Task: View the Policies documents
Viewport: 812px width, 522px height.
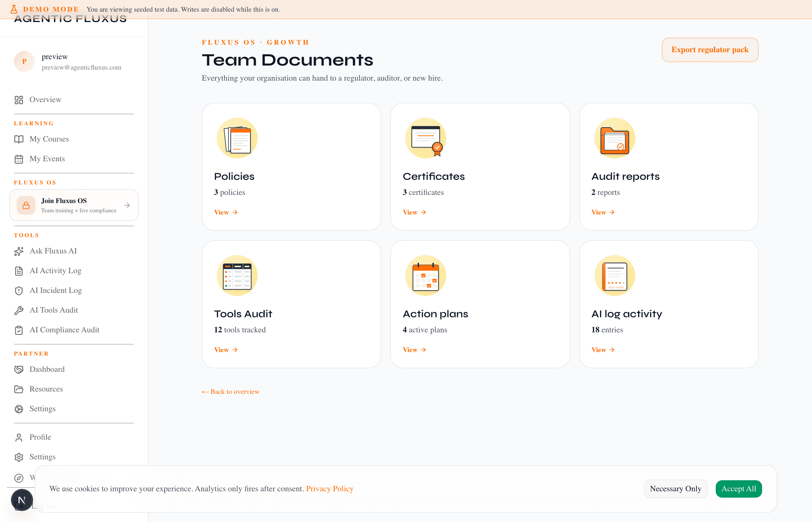Action: click(226, 212)
